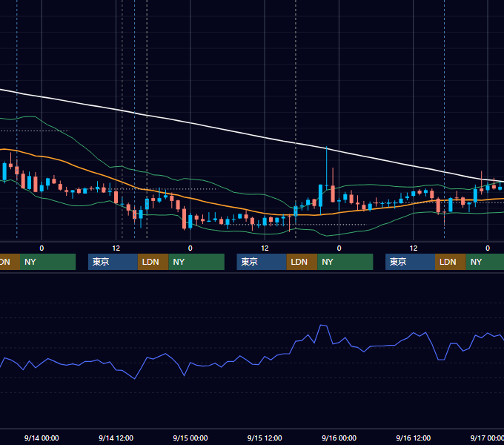Click the 9/14 12:00 date label
Image resolution: width=504 pixels, height=445 pixels.
click(116, 438)
